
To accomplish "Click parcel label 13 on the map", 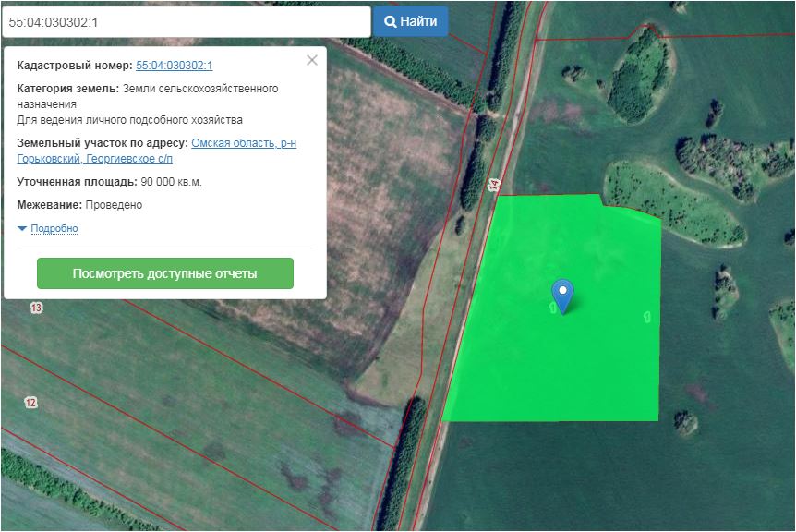I will [36, 308].
